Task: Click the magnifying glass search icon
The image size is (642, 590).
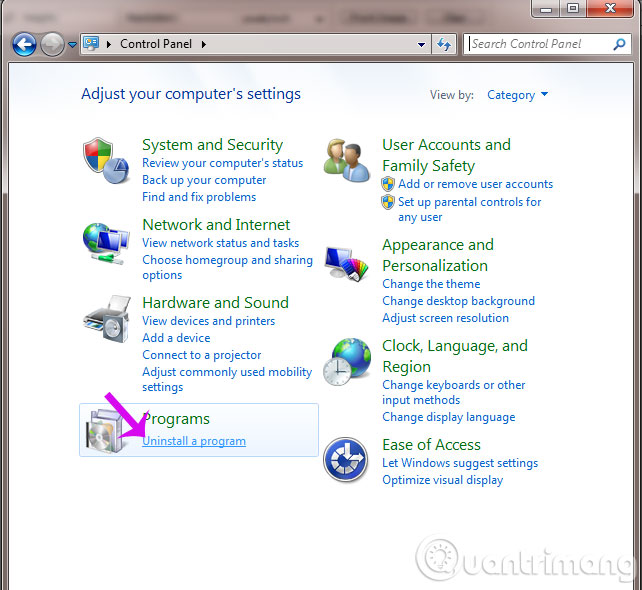Action: coord(619,44)
